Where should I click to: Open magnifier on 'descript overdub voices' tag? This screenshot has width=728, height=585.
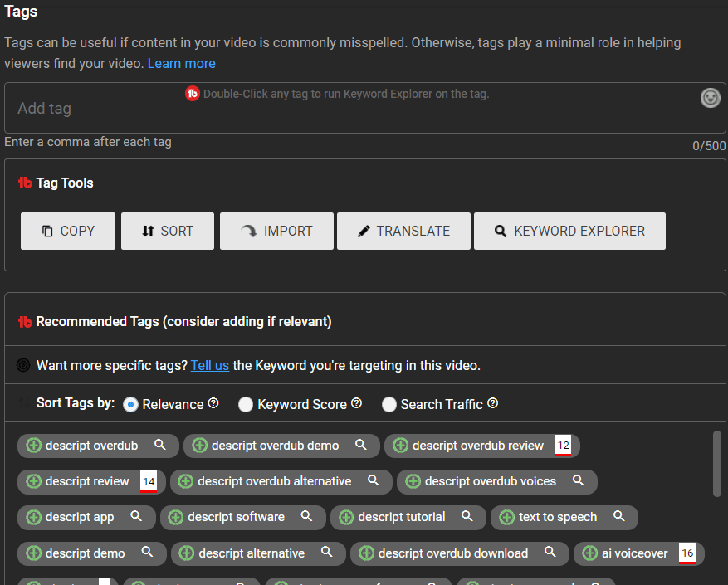[578, 480]
